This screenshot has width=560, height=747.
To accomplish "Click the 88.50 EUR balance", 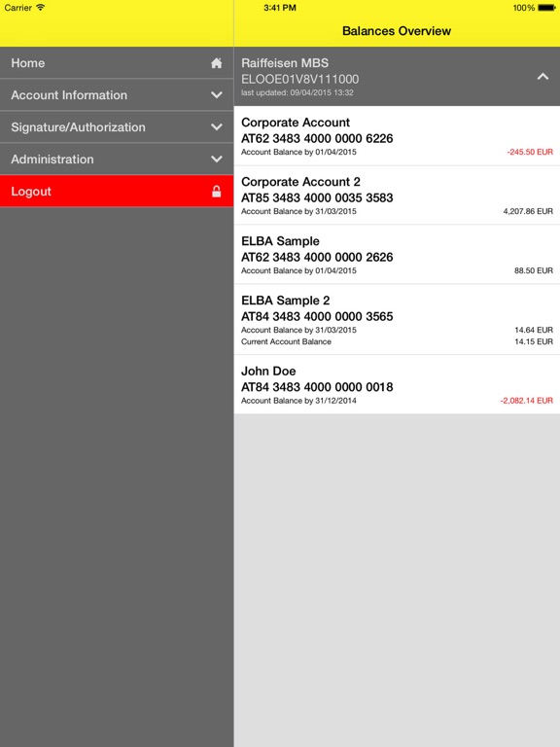I will click(534, 270).
